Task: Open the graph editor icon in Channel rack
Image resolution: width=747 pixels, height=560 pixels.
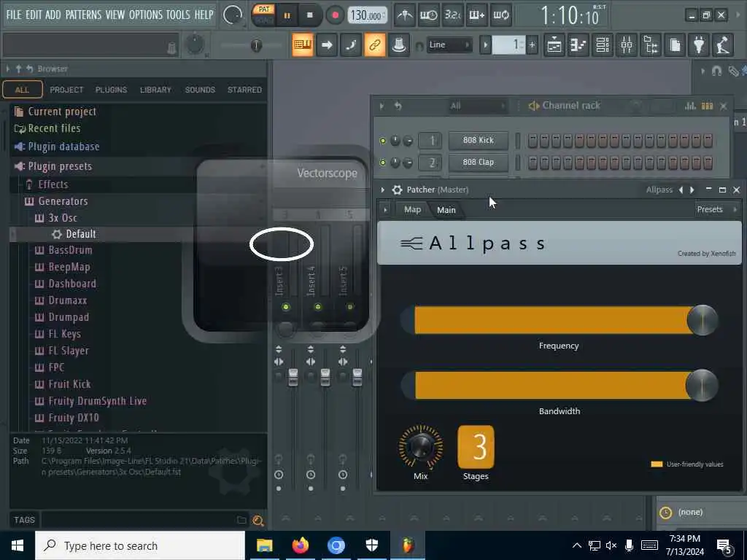Action: pyautogui.click(x=690, y=106)
